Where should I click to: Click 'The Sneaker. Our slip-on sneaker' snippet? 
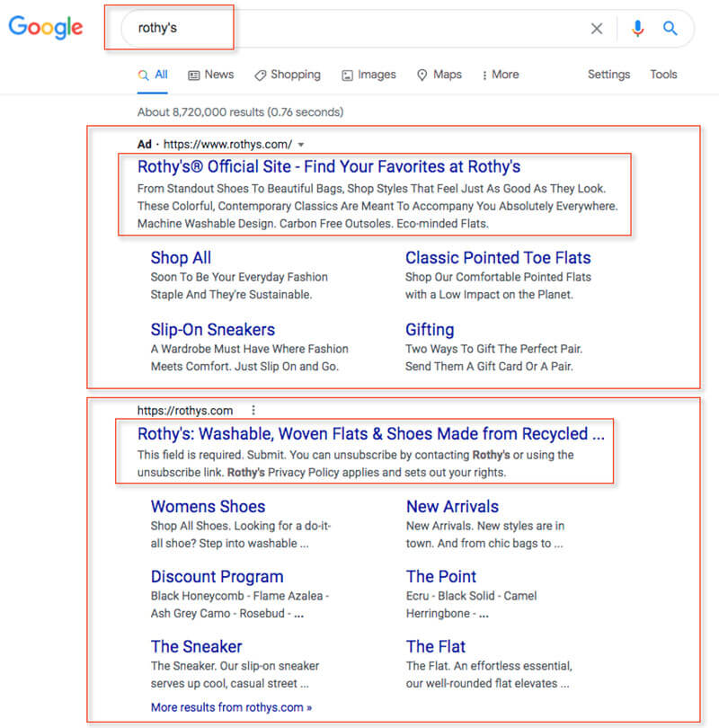click(235, 666)
